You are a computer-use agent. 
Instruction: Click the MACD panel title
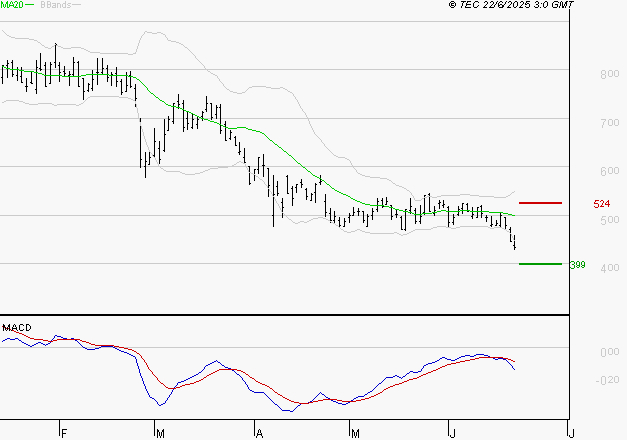[17, 328]
